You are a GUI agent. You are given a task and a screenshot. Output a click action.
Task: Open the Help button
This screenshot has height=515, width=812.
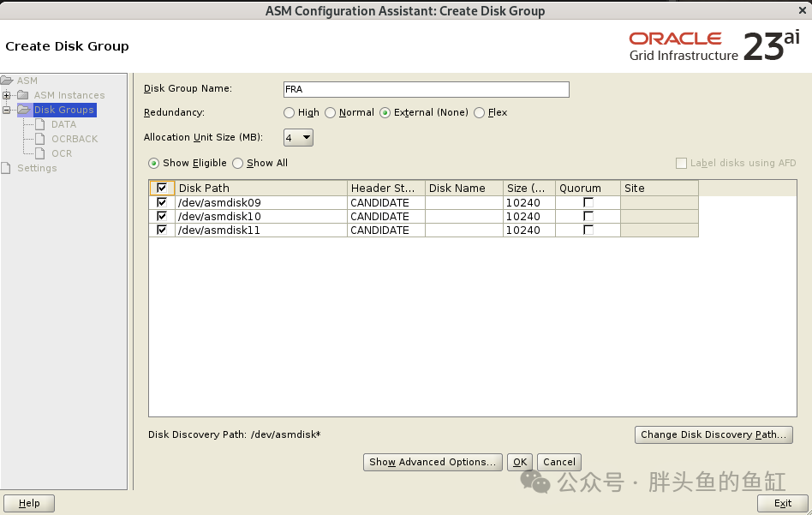(29, 503)
